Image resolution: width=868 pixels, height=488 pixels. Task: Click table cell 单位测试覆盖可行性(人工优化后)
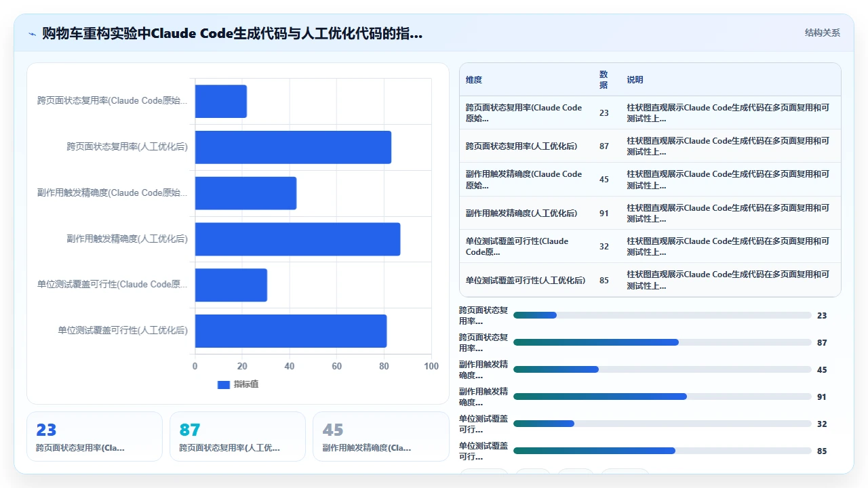526,280
